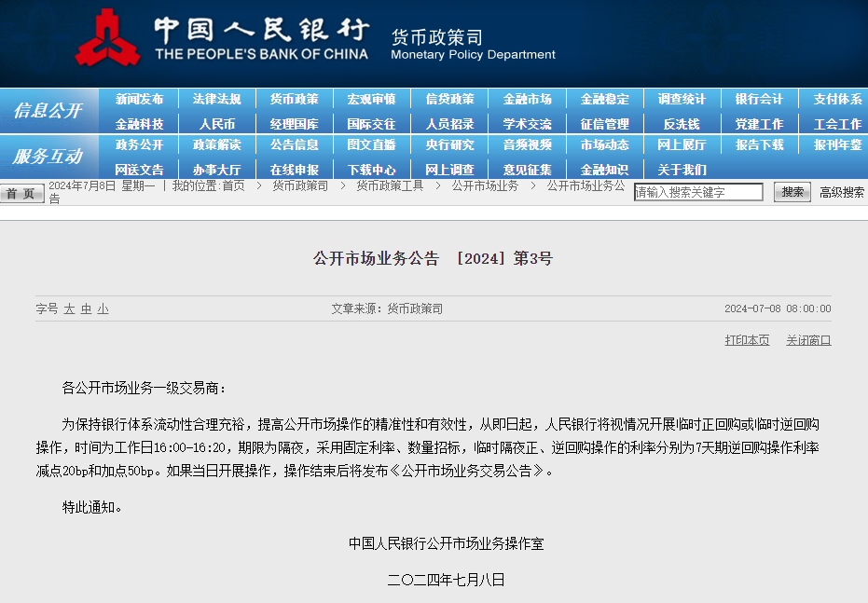Click the 搜索 search button
Image resolution: width=868 pixels, height=603 pixels.
pos(792,192)
